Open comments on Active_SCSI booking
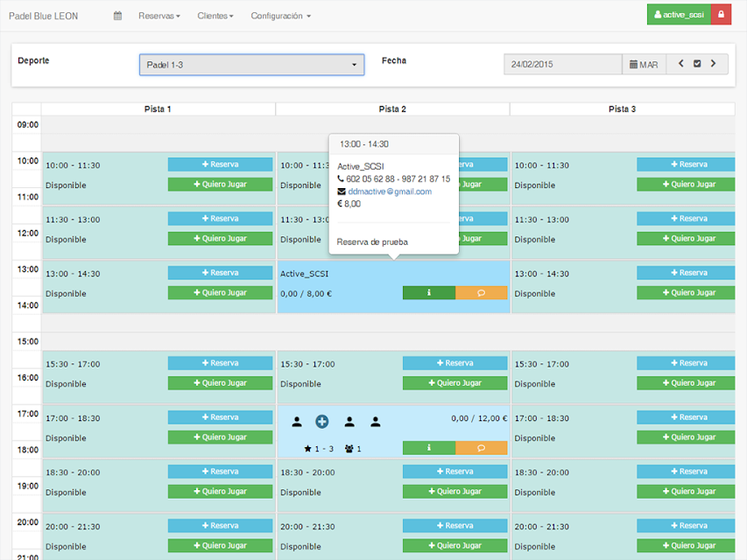The width and height of the screenshot is (747, 560). point(481,293)
